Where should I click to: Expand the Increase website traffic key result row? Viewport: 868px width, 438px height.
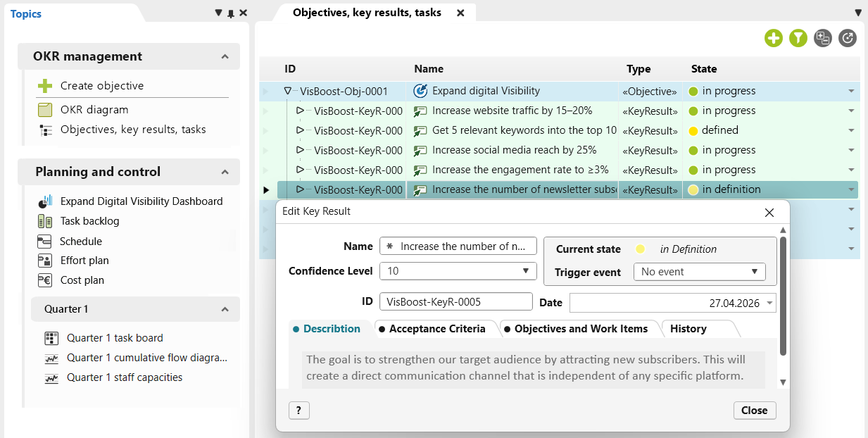(300, 111)
